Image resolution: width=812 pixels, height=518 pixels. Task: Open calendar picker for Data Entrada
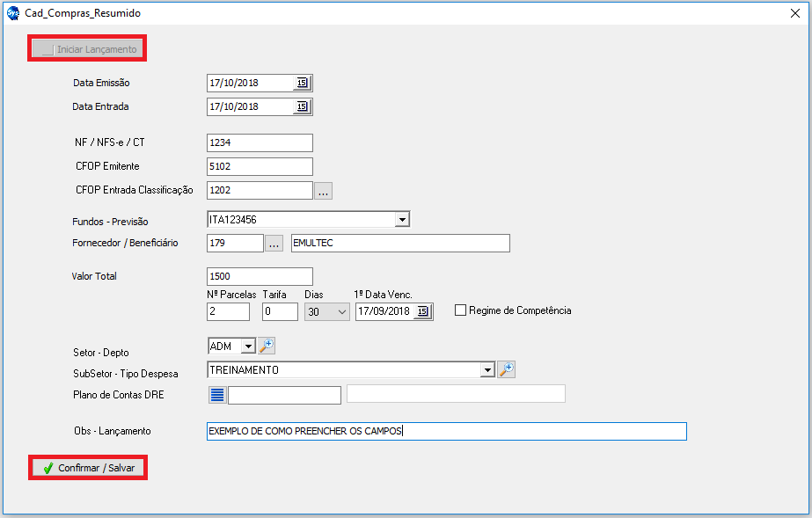click(x=302, y=106)
